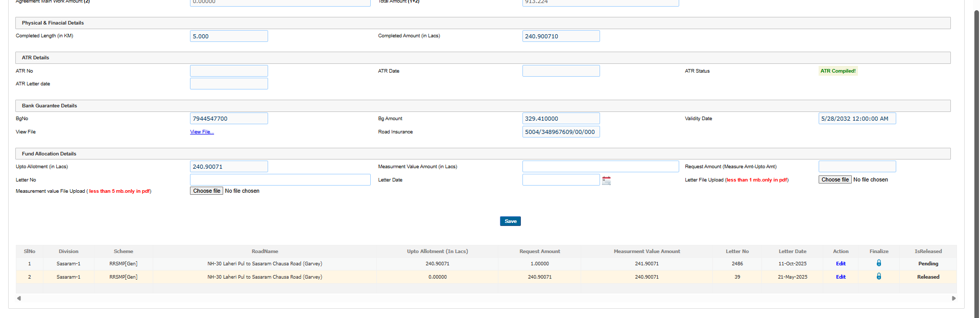This screenshot has height=318, width=980.
Task: Edit the Letter No 2486 row
Action: tap(841, 264)
